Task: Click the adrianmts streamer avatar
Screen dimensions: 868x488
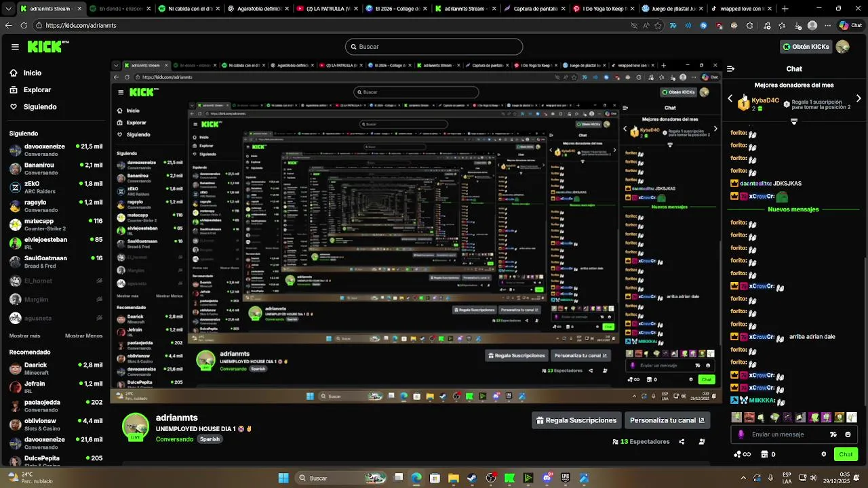Action: (x=136, y=427)
